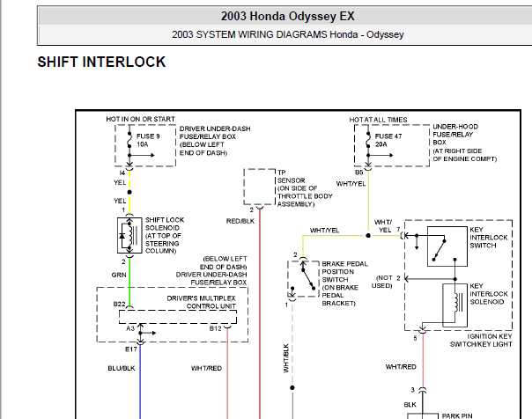Select the "BLU/BLK" wire color label
532x419 pixels.
click(x=122, y=368)
